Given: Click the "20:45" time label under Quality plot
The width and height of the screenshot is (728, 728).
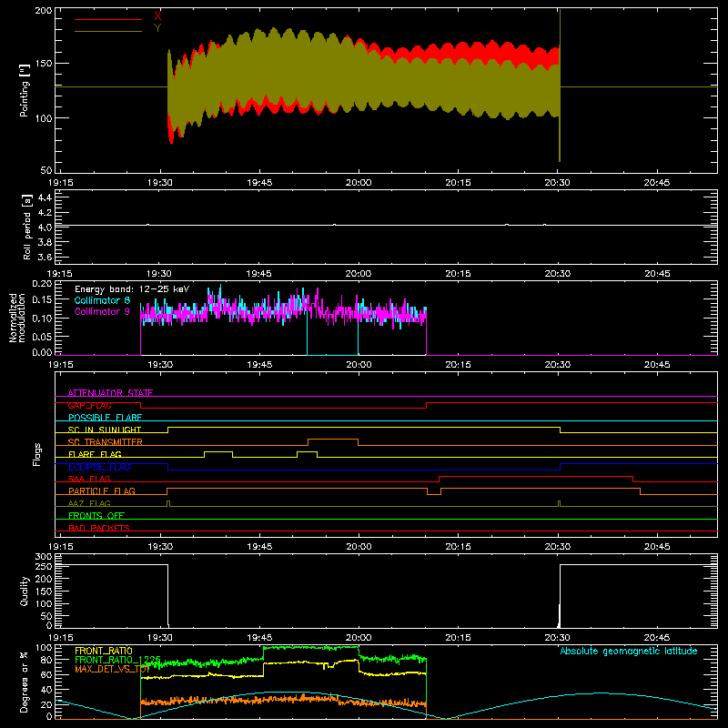Looking at the screenshot, I should 656,638.
